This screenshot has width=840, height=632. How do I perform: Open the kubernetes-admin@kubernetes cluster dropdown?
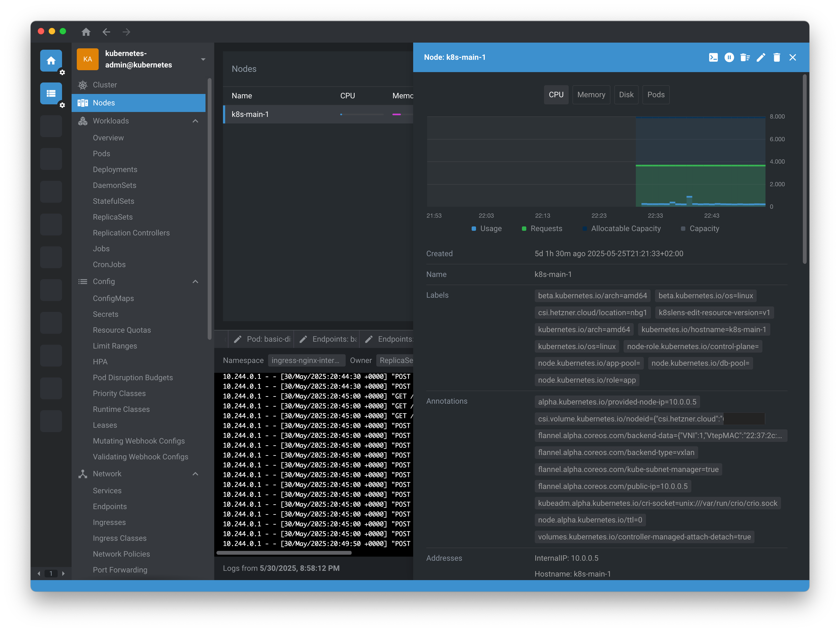[x=203, y=59]
